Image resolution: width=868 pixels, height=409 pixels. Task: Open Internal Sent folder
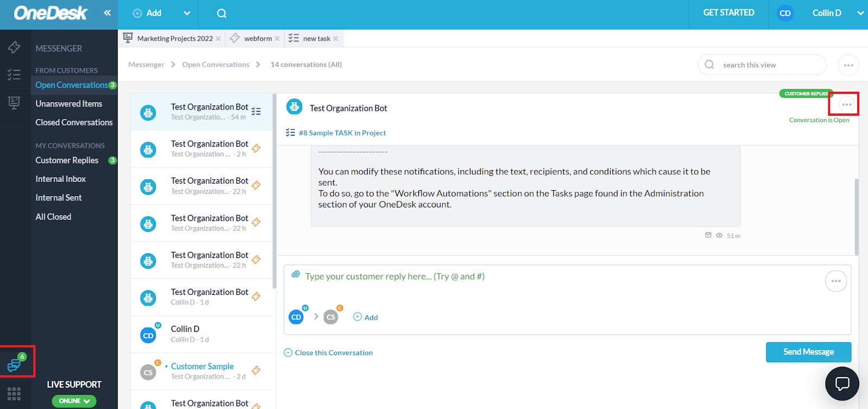(x=59, y=198)
